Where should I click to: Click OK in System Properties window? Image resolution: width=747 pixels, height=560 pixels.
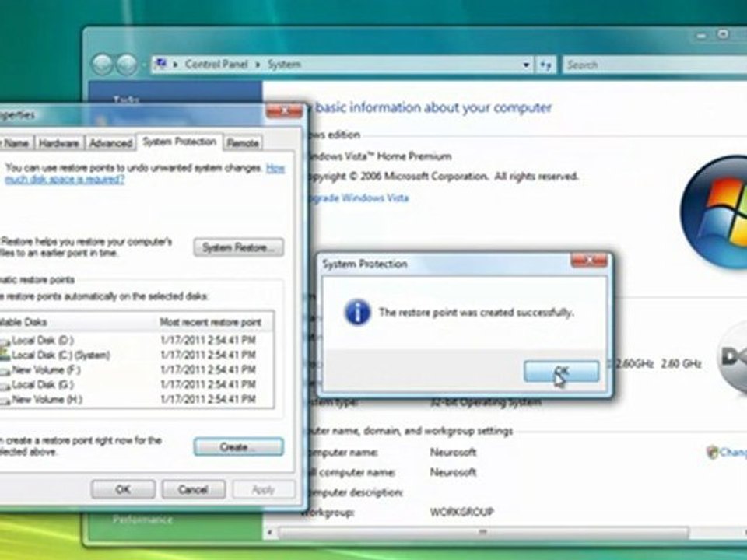coord(123,489)
